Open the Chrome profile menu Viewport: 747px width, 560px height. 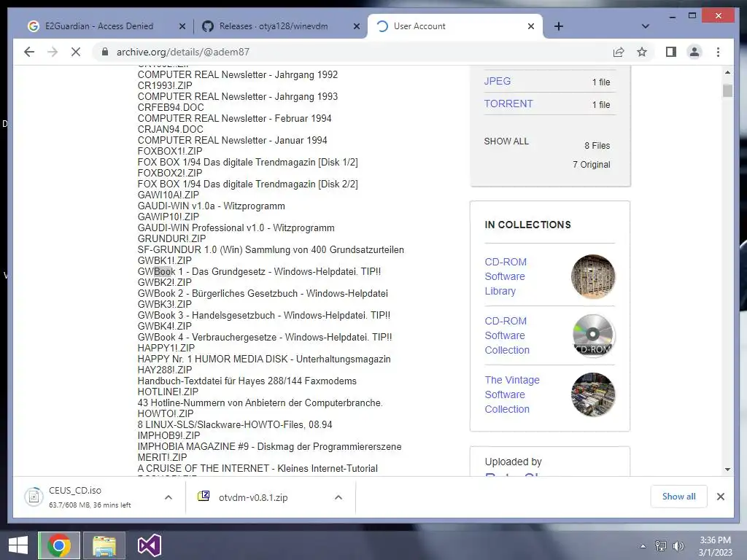click(694, 52)
